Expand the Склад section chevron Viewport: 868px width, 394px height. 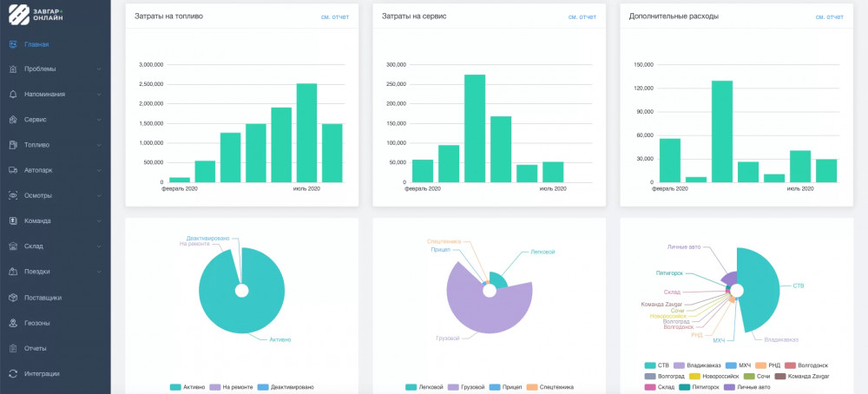99,246
